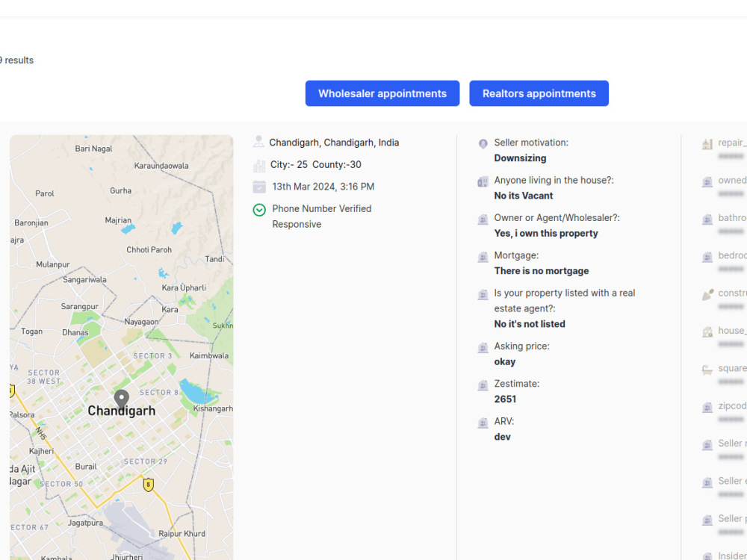Click the Seller motivation icon

pyautogui.click(x=483, y=143)
